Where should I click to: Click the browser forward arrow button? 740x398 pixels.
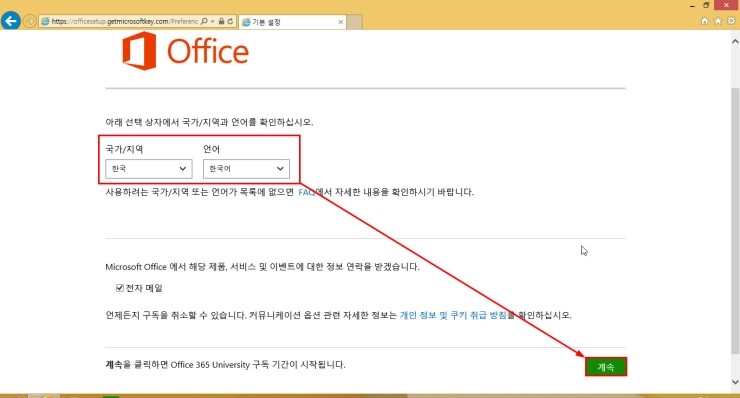[30, 21]
